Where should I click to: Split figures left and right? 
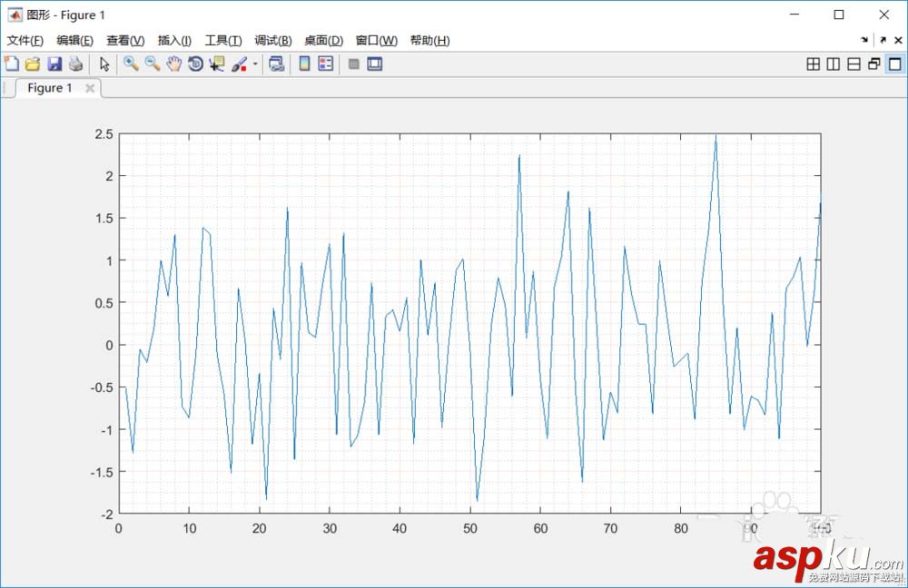[x=834, y=64]
